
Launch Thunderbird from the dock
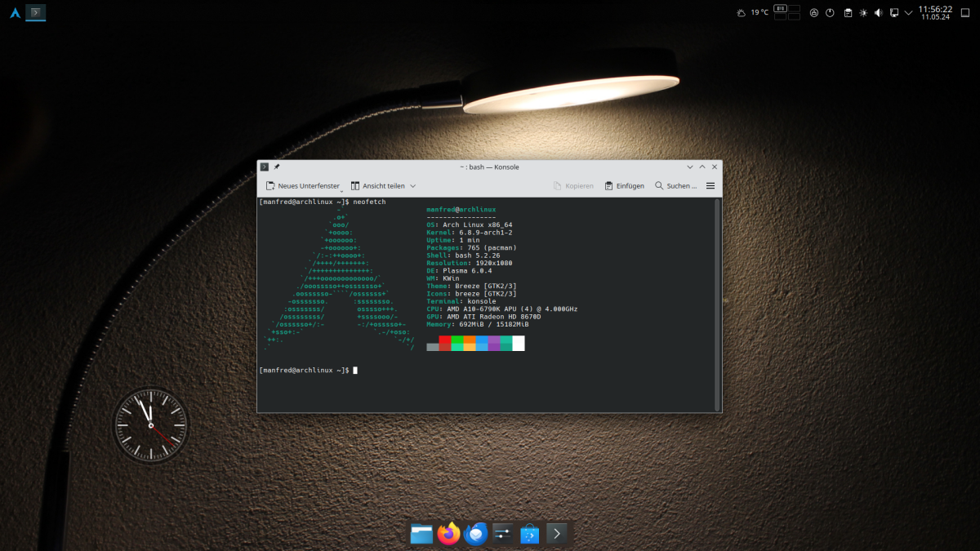(475, 534)
